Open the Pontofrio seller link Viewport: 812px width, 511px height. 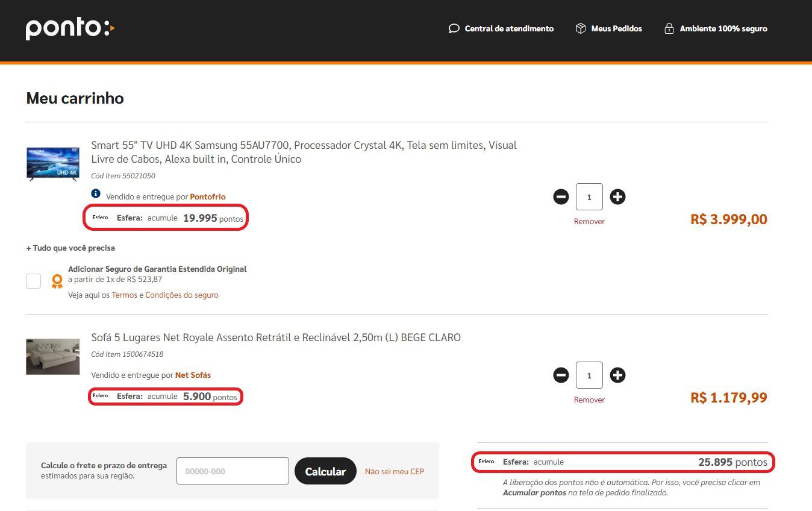click(208, 196)
